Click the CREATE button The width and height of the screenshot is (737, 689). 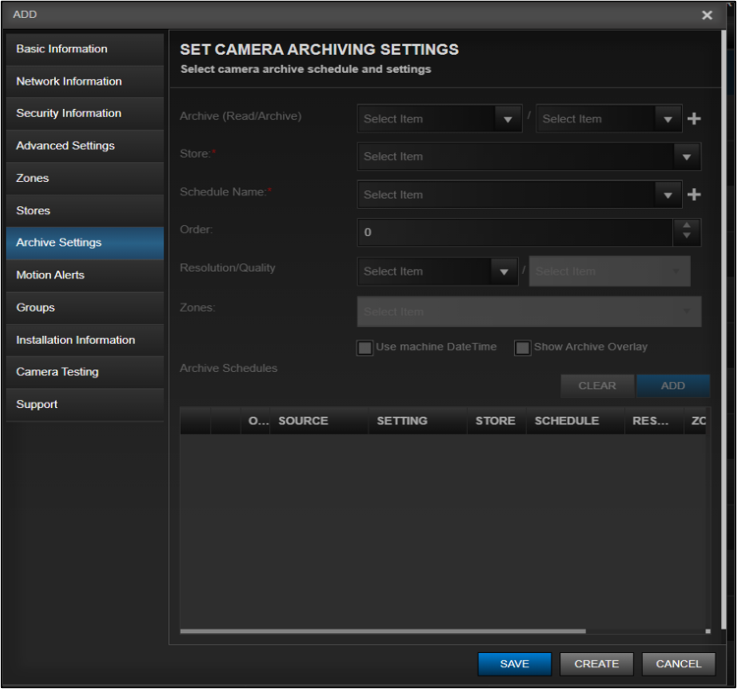[x=596, y=664]
